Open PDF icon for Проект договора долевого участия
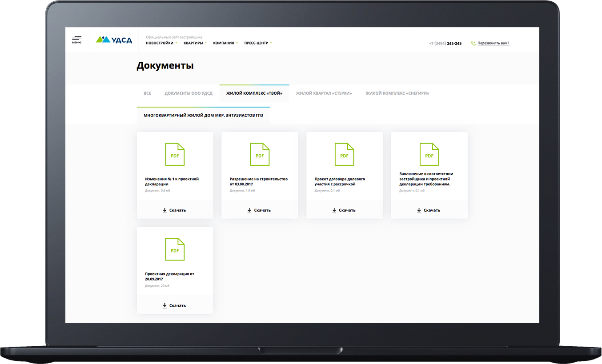Screen dimensions: 602x364 [x=344, y=154]
